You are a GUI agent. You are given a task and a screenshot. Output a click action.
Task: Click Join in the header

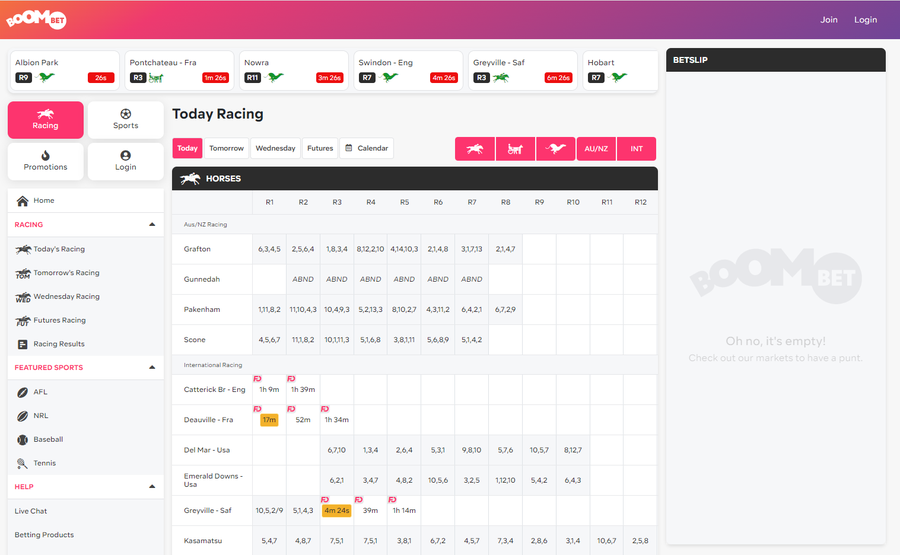[828, 20]
